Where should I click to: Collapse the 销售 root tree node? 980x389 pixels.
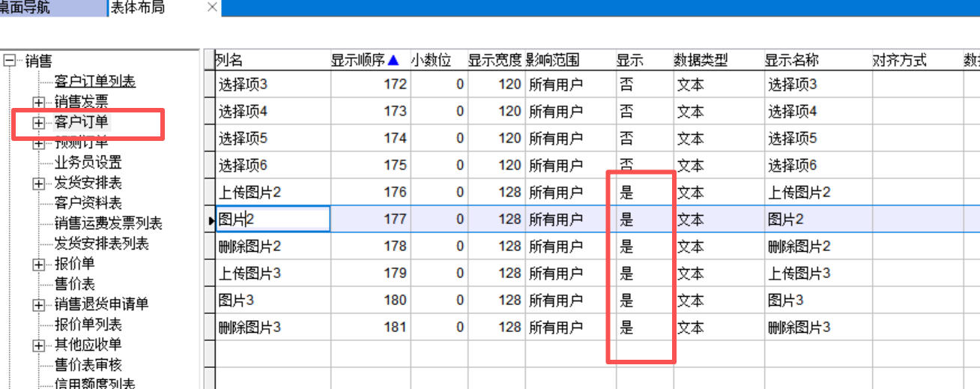10,61
